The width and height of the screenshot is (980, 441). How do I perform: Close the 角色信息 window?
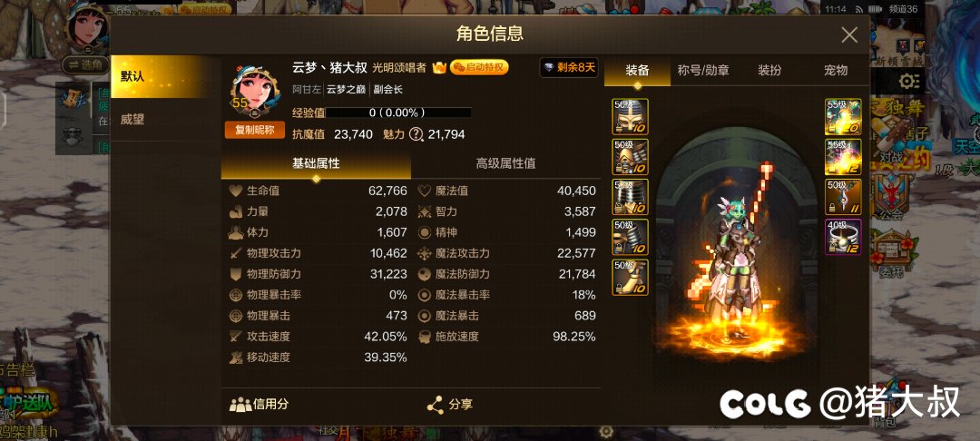[849, 35]
